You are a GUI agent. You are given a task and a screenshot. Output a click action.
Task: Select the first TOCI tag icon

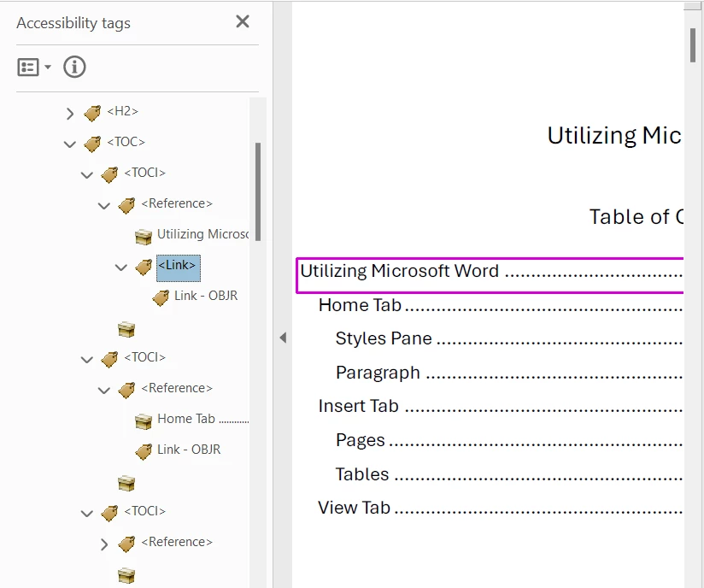(x=109, y=174)
